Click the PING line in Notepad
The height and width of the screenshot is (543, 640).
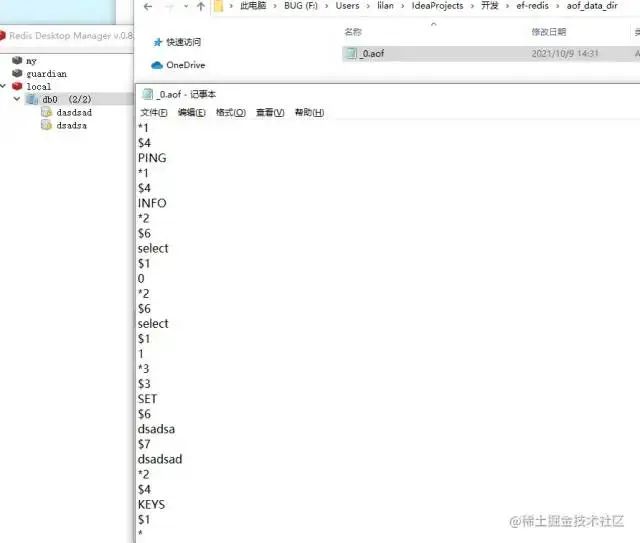[152, 158]
